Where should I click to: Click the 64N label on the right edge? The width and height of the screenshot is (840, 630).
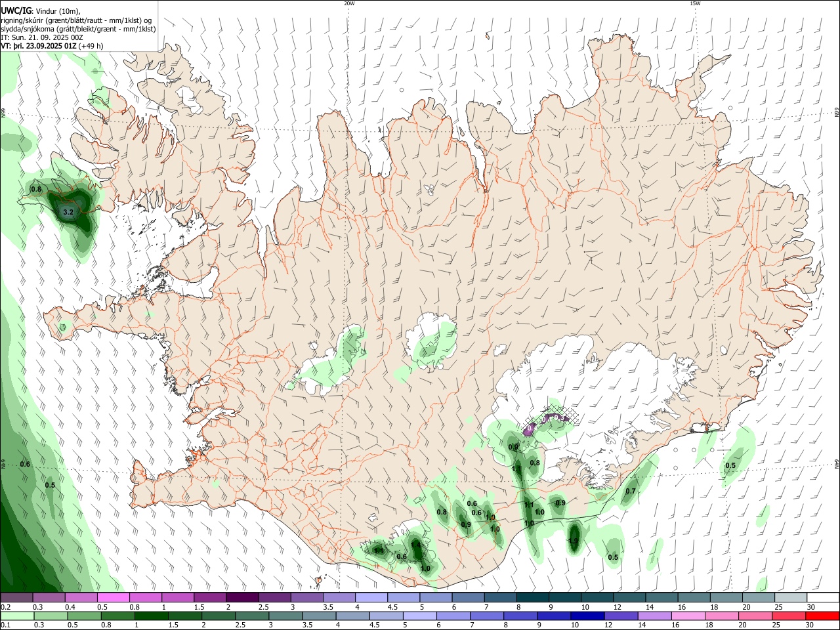[837, 464]
